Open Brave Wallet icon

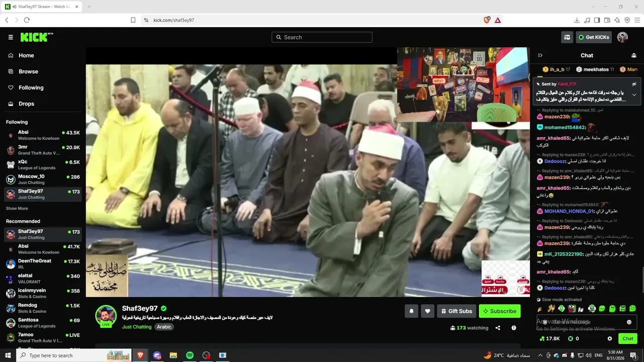(607, 20)
